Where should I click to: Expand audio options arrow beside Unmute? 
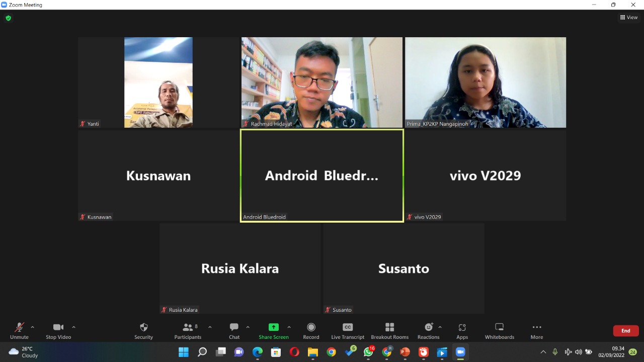(x=33, y=327)
